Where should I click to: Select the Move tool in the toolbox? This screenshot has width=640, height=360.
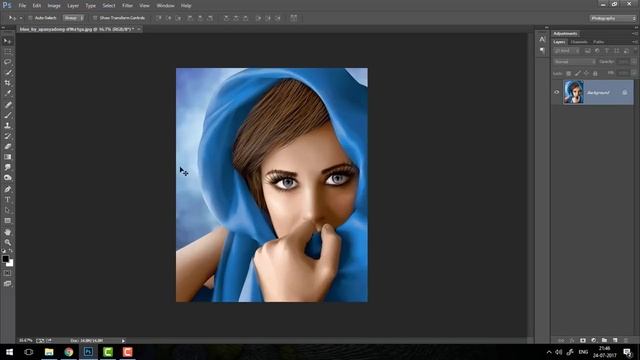[x=7, y=41]
